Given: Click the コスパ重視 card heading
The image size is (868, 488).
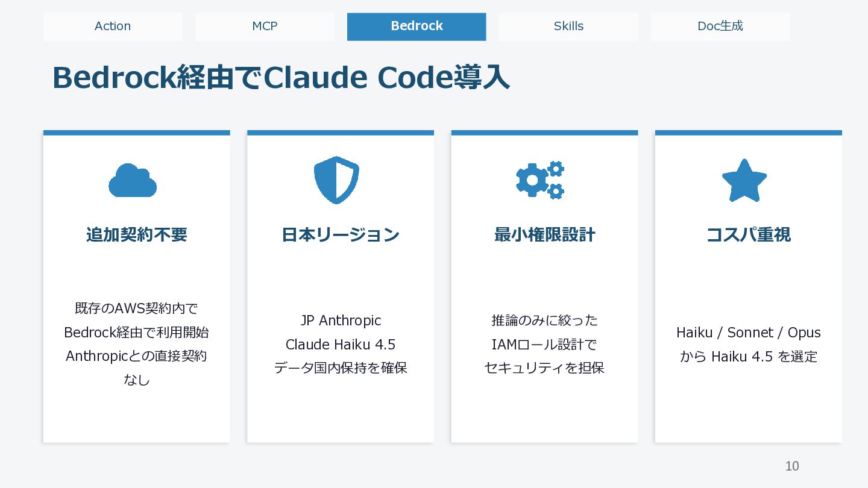Looking at the screenshot, I should 749,234.
